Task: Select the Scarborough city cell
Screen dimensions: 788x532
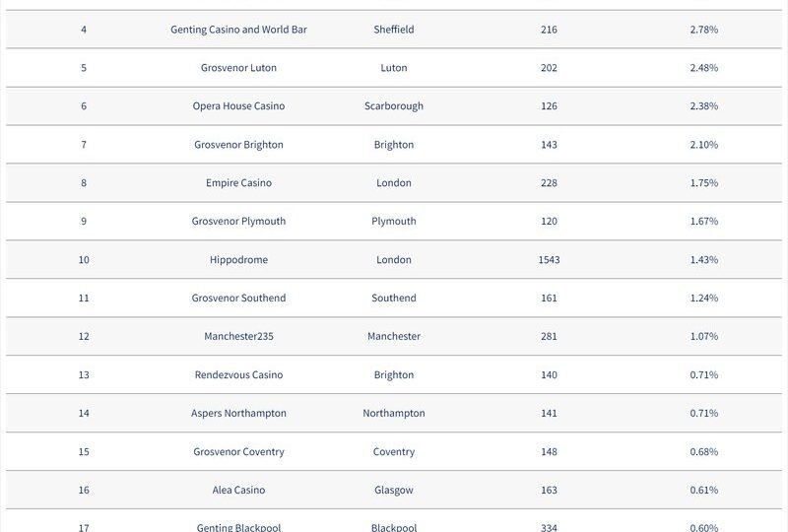Action: [394, 106]
